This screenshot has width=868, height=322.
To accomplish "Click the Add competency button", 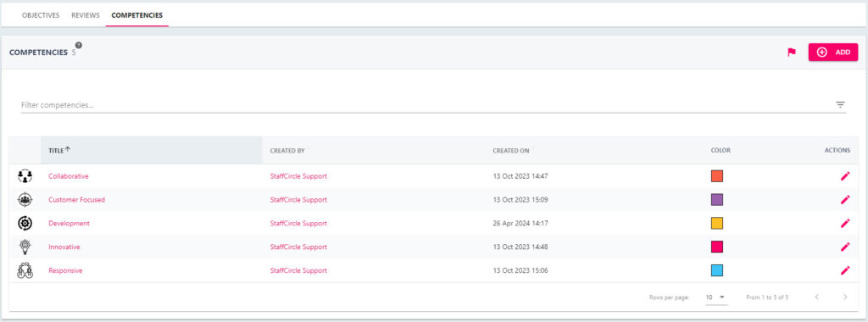I will 833,52.
